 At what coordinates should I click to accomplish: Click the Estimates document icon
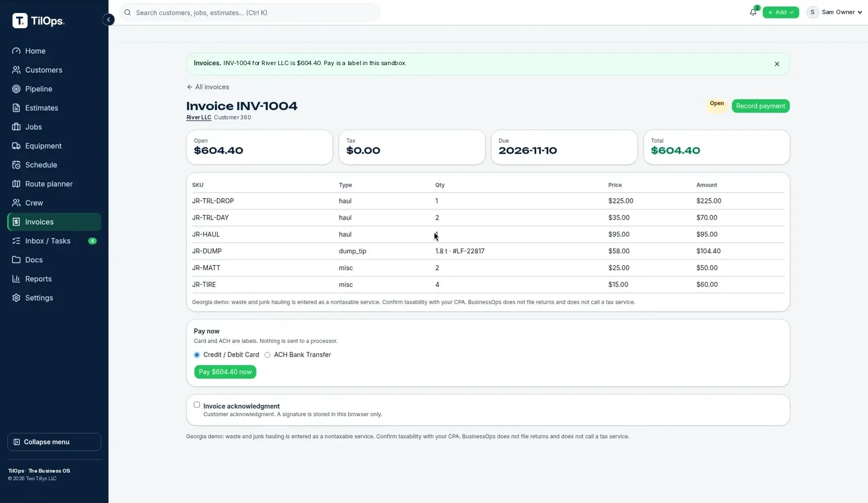pos(16,108)
